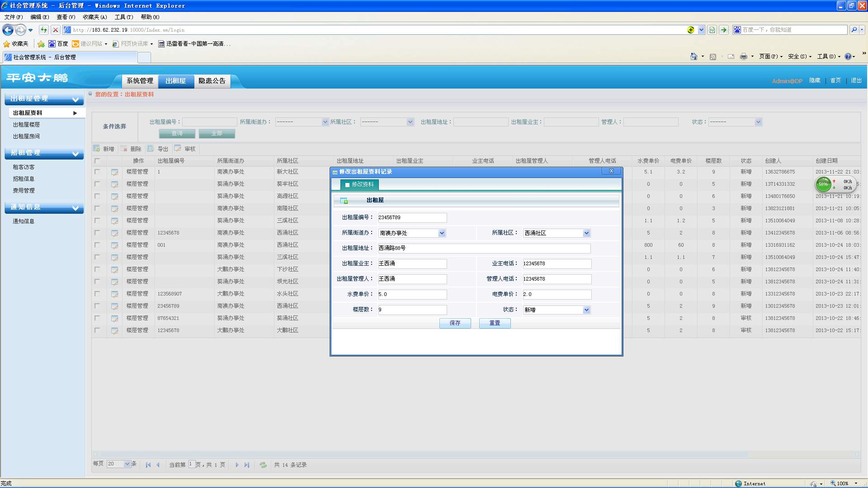
Task: Check the row with 坝光社区
Action: (x=97, y=282)
